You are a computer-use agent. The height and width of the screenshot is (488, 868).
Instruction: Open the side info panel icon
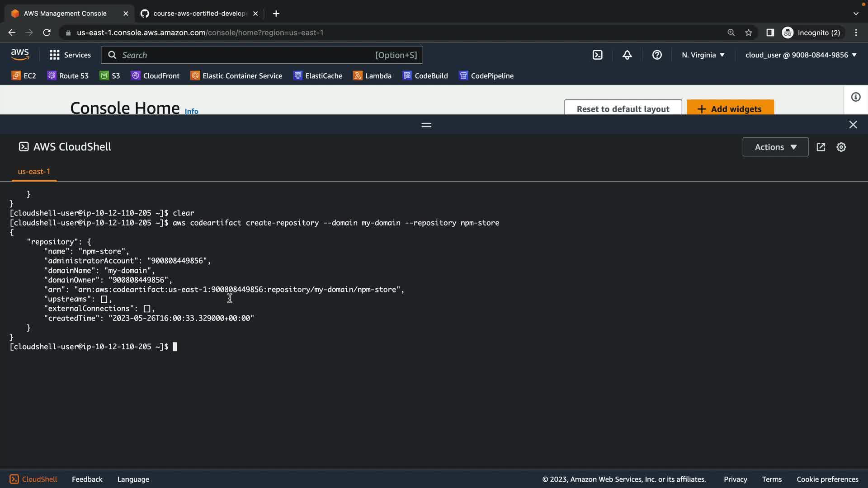(x=855, y=97)
